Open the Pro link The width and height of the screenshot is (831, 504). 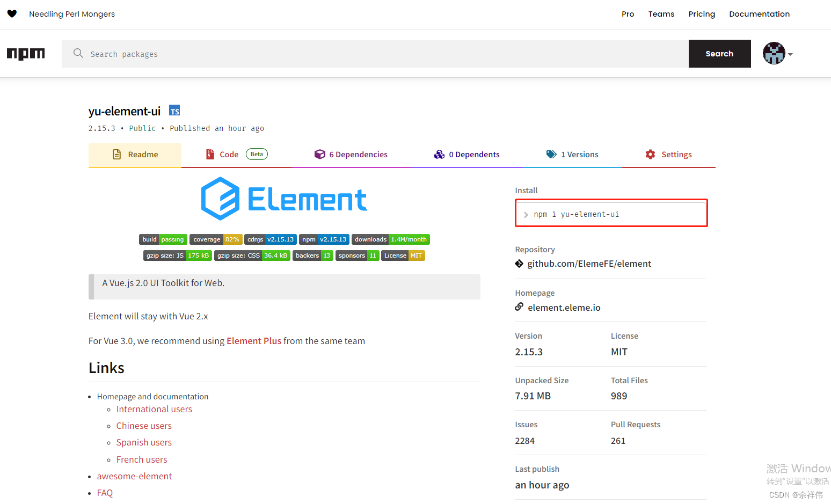tap(628, 14)
